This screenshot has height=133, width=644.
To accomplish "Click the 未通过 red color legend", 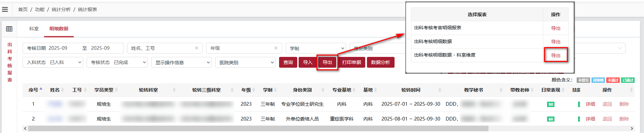I will click(613, 80).
